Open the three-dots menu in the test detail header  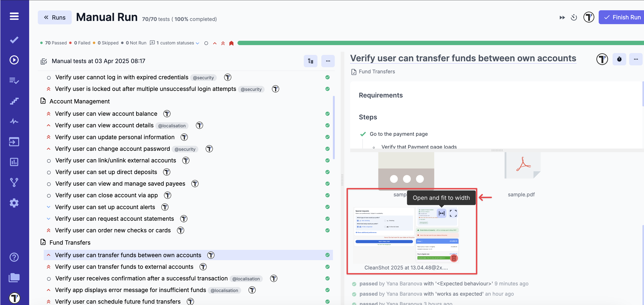[x=636, y=59]
